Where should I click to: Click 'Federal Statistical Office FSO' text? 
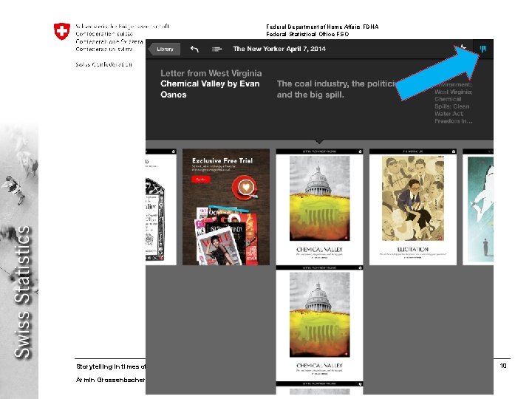[307, 34]
